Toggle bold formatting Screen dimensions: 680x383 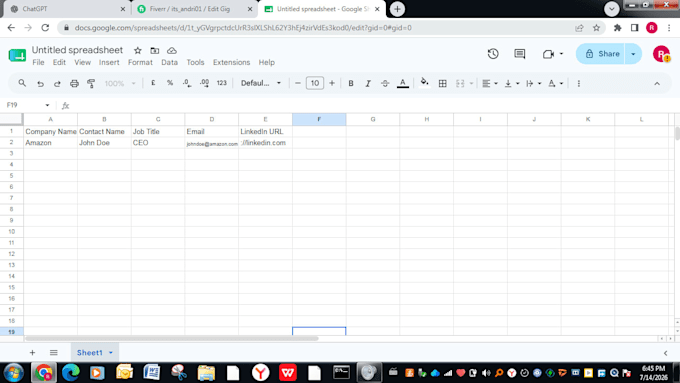[x=351, y=83]
